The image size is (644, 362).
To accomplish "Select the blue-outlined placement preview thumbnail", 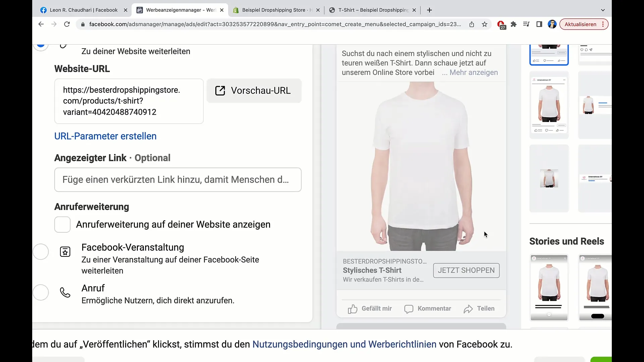I will coord(549,55).
